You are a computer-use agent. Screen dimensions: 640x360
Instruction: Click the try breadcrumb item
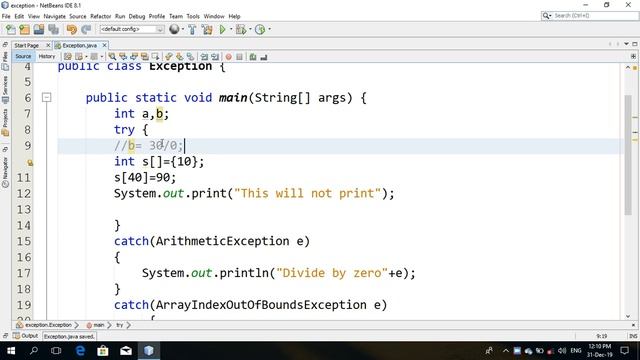click(120, 325)
